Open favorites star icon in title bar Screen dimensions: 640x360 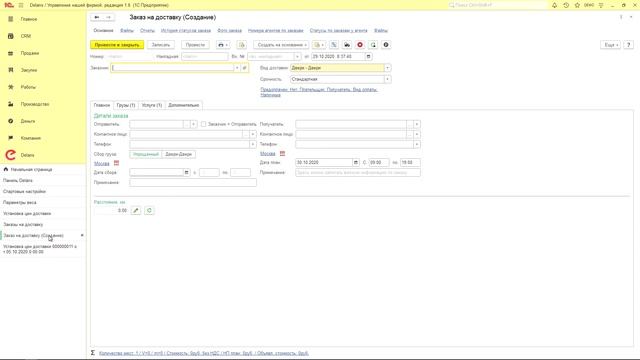pos(577,5)
